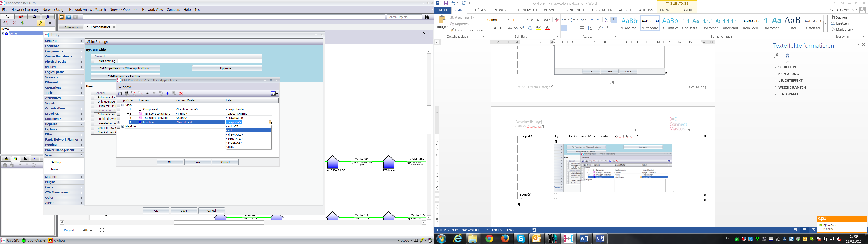Open the DATEI tab in Word

[442, 10]
